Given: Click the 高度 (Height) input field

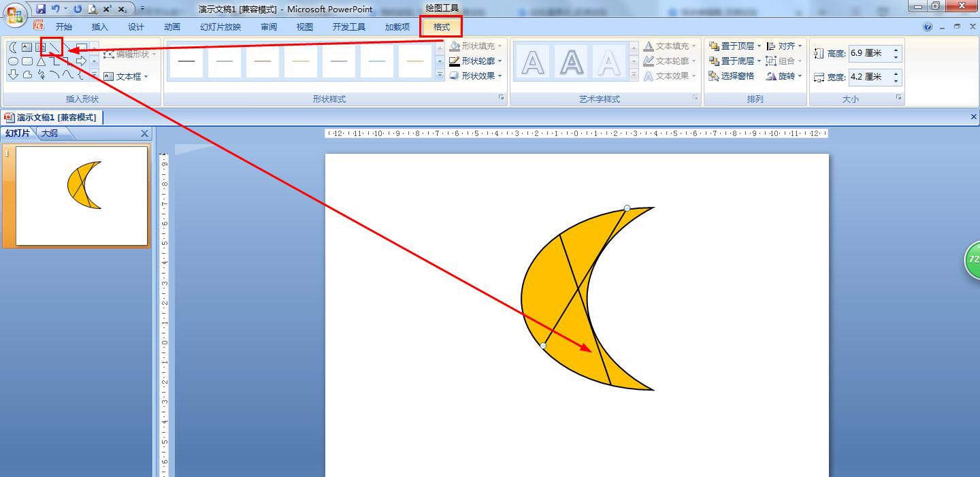Looking at the screenshot, I should point(868,53).
